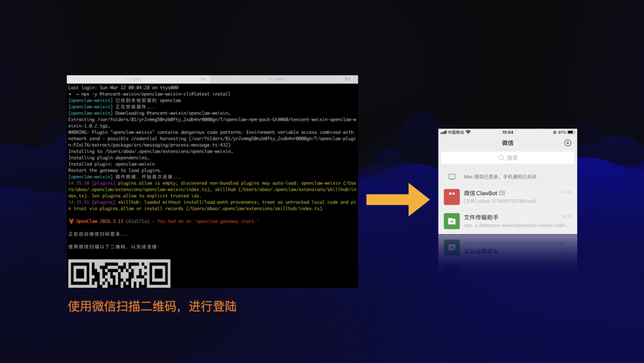644x363 pixels.
Task: Click the AI badge beside 微信 ClawBot
Action: [x=502, y=193]
